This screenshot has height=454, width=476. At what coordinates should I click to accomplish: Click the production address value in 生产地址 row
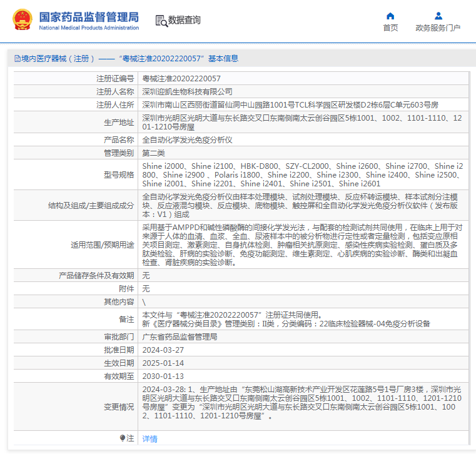[x=302, y=123]
